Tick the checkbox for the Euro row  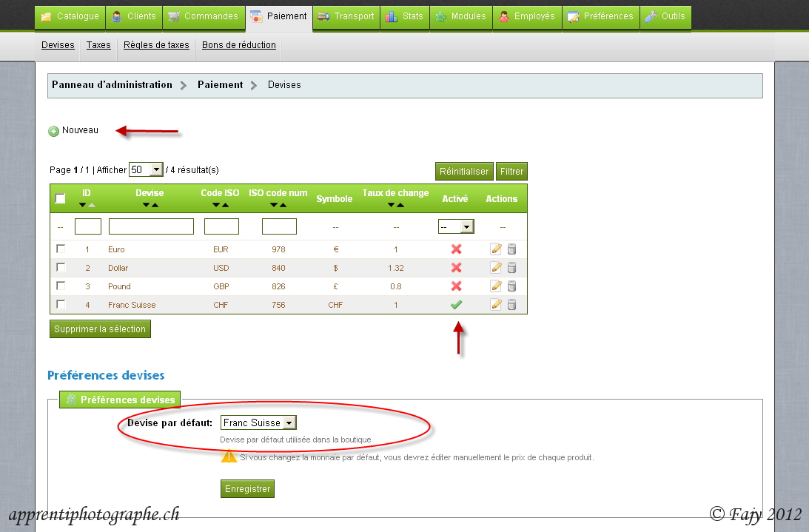point(61,249)
